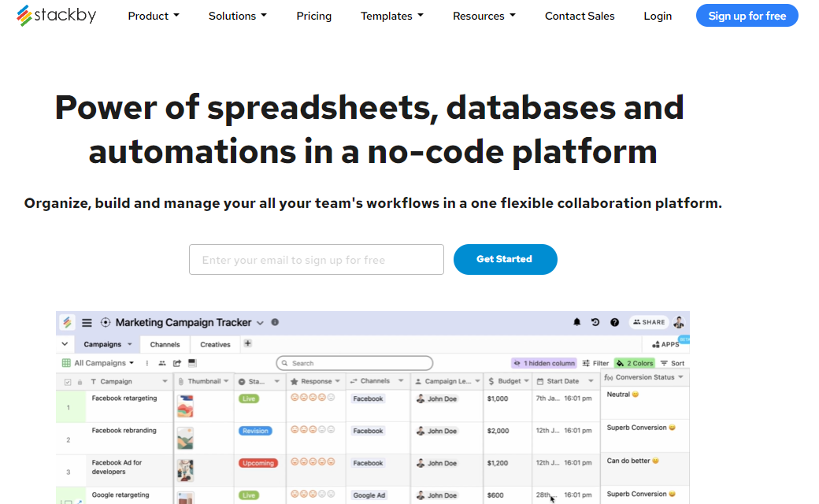
Task: Click the share view export icon
Action: pyautogui.click(x=177, y=363)
